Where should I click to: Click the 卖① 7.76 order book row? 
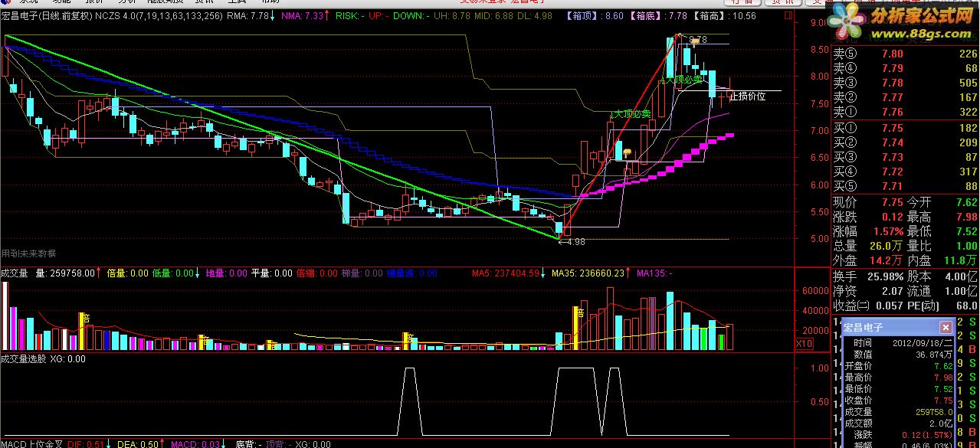click(x=906, y=112)
